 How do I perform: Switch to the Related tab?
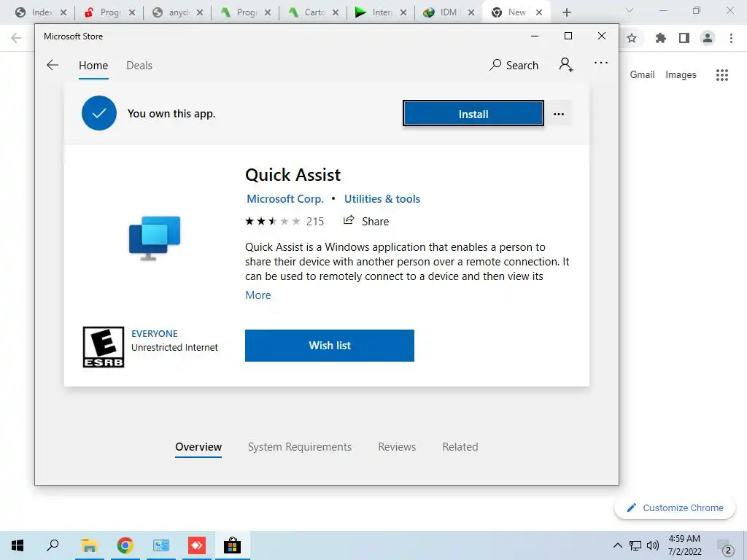460,447
